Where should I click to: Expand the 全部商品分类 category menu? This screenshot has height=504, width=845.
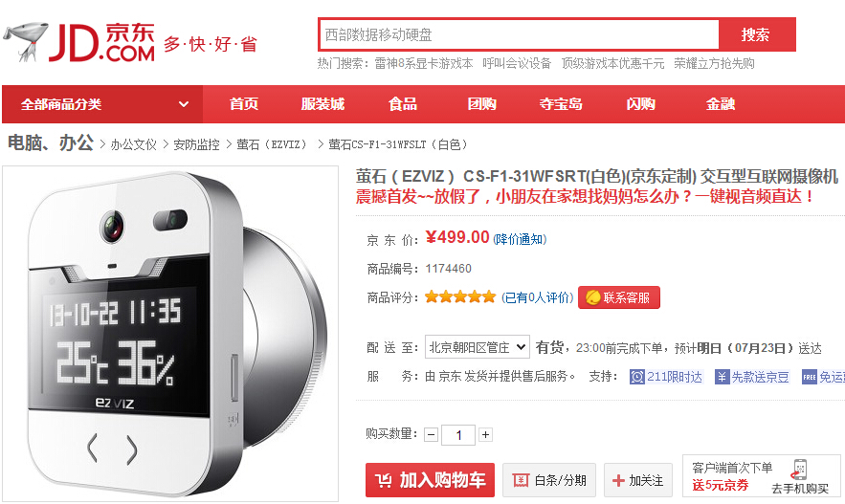102,104
